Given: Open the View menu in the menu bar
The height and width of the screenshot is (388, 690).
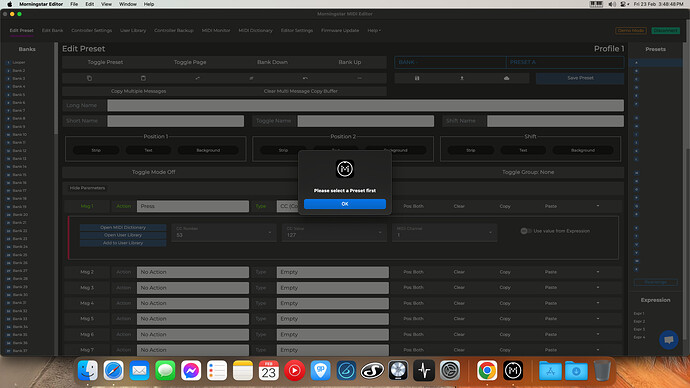Looking at the screenshot, I should 106,4.
